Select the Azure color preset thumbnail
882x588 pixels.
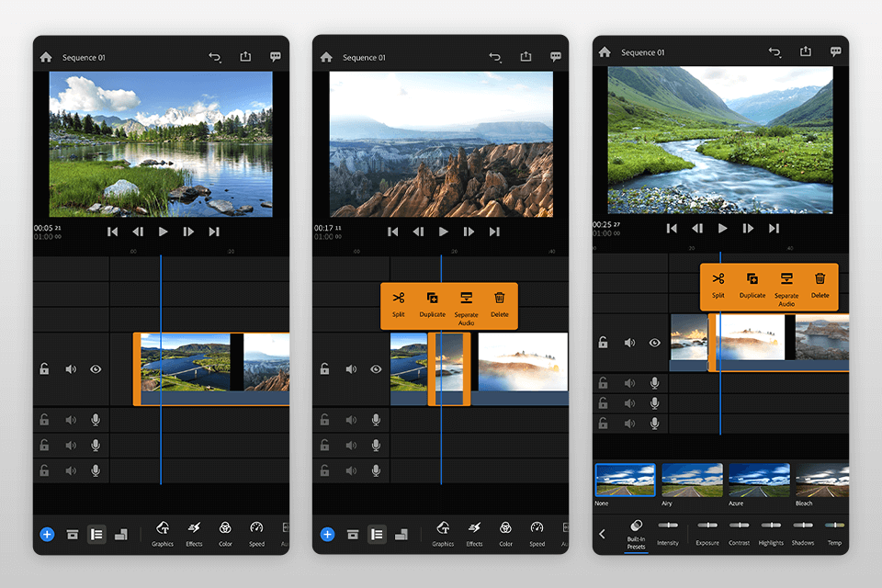[x=760, y=480]
